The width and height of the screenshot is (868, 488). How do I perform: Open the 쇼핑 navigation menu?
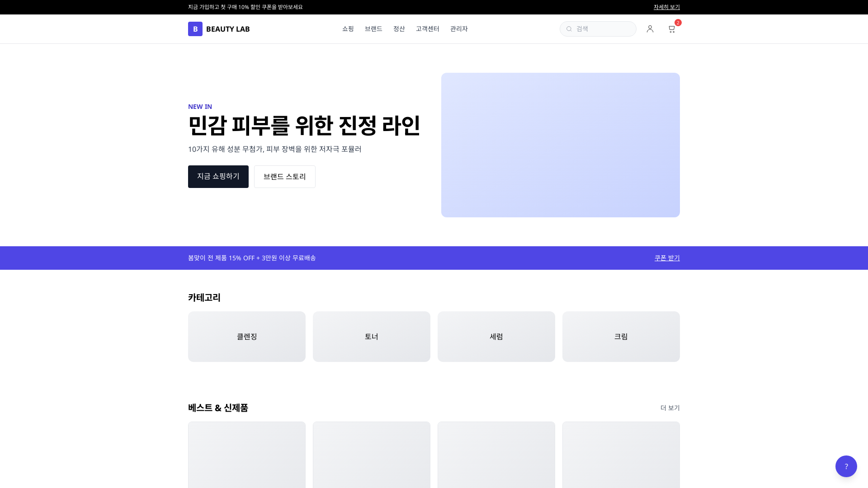tap(348, 28)
